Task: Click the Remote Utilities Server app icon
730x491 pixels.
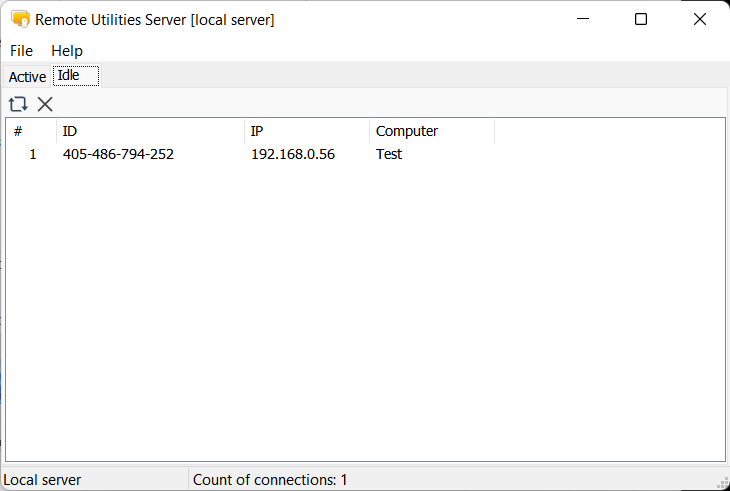Action: [20, 19]
